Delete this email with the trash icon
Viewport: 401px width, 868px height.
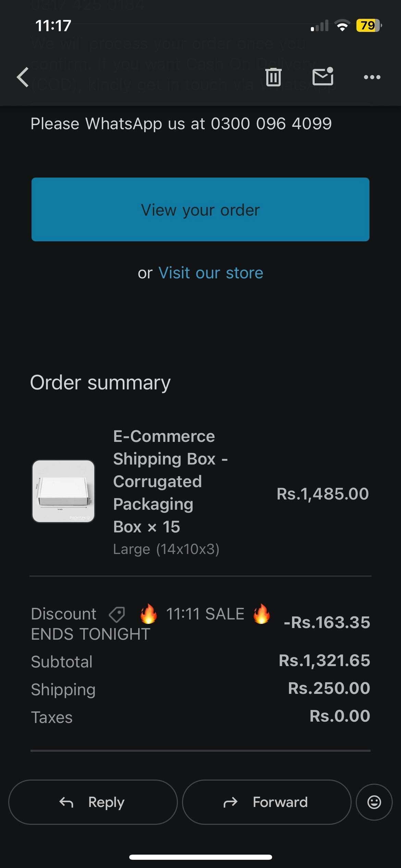[273, 77]
